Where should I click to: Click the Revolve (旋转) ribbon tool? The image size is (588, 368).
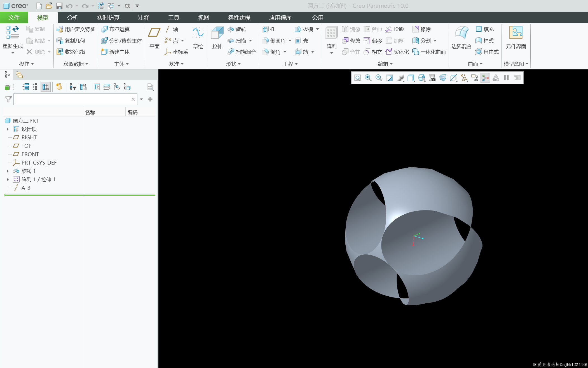pyautogui.click(x=237, y=29)
